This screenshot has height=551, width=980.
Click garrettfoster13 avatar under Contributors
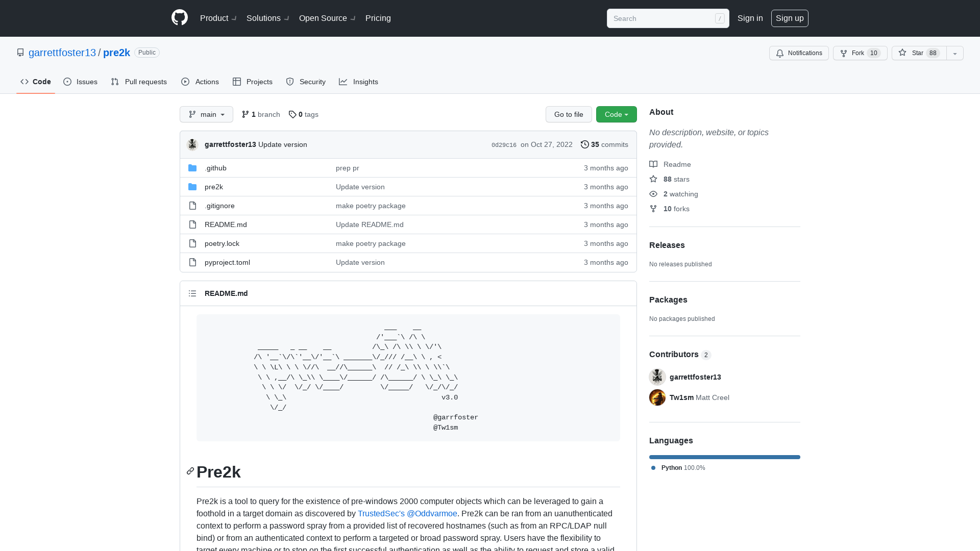click(657, 377)
